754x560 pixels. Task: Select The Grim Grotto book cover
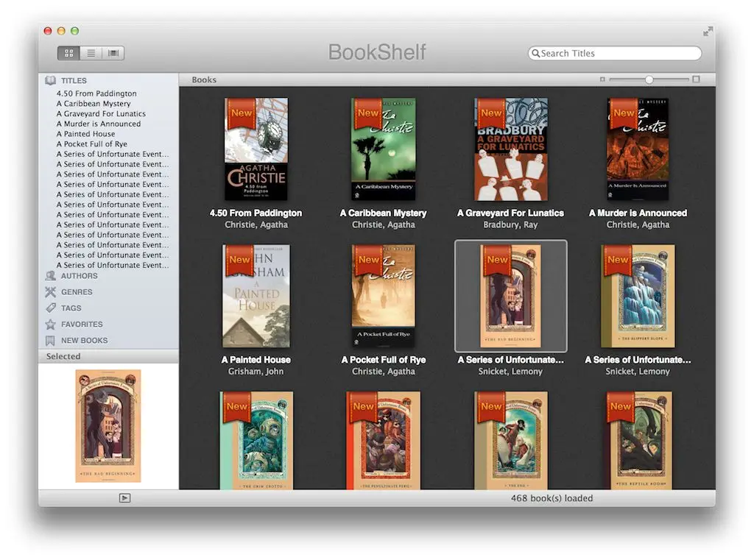[x=256, y=440]
